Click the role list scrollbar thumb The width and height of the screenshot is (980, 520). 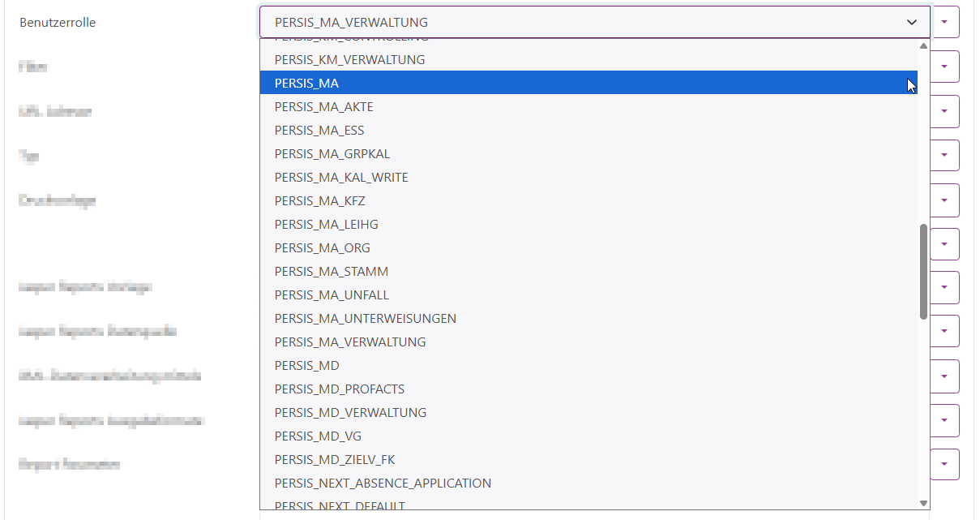[922, 268]
